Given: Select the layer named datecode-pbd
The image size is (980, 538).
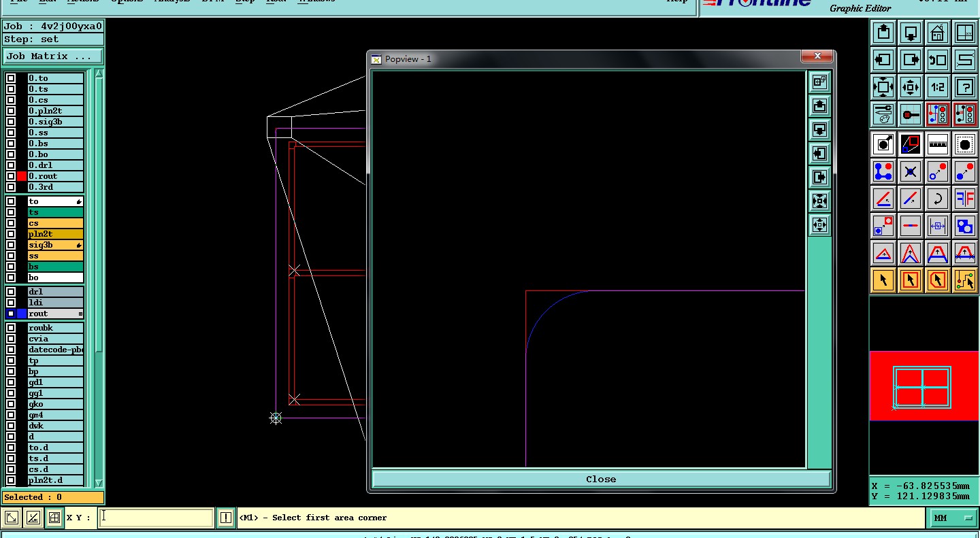Looking at the screenshot, I should coord(55,350).
